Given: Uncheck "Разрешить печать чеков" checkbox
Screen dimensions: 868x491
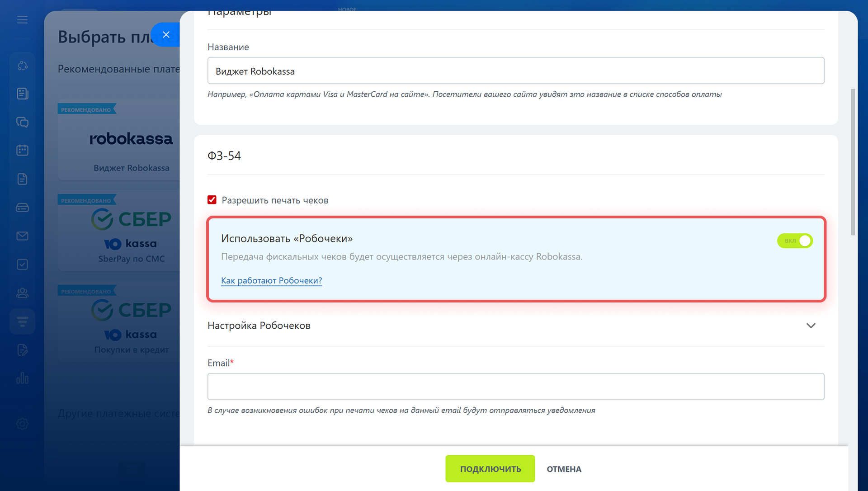Looking at the screenshot, I should point(212,200).
